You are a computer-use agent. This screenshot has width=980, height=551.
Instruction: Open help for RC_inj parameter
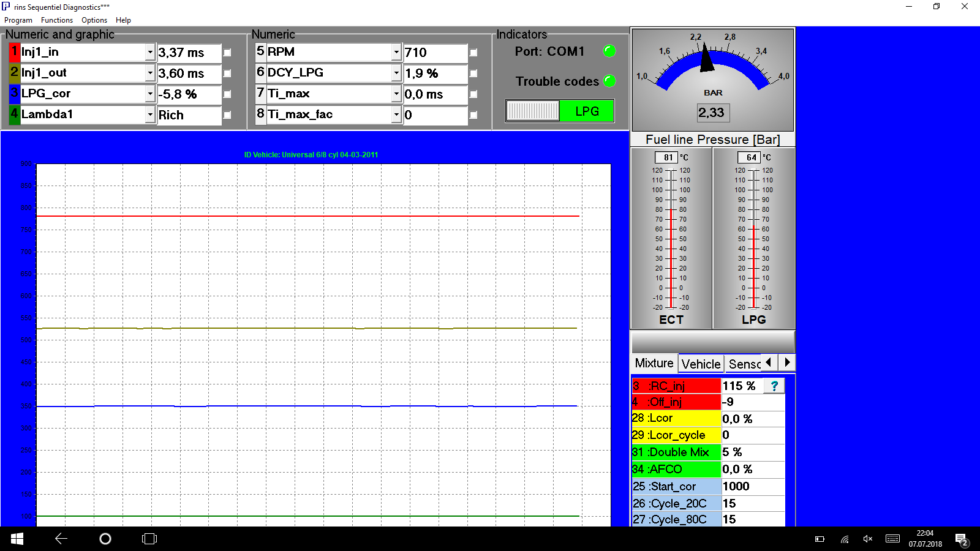tap(774, 386)
